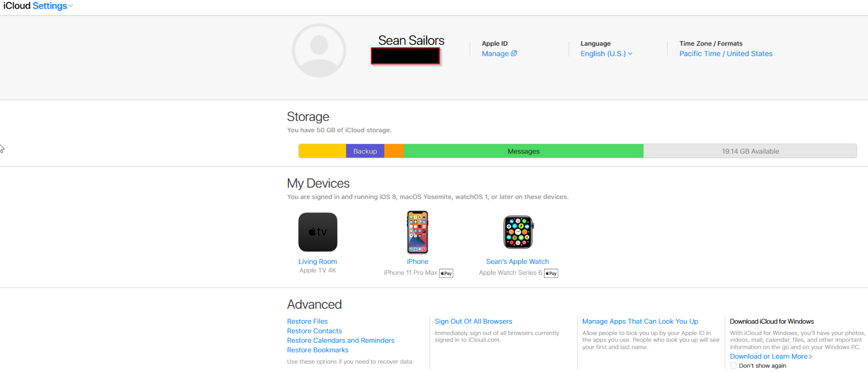Select the orange storage bar segment
Image resolution: width=868 pixels, height=372 pixels.
(394, 151)
